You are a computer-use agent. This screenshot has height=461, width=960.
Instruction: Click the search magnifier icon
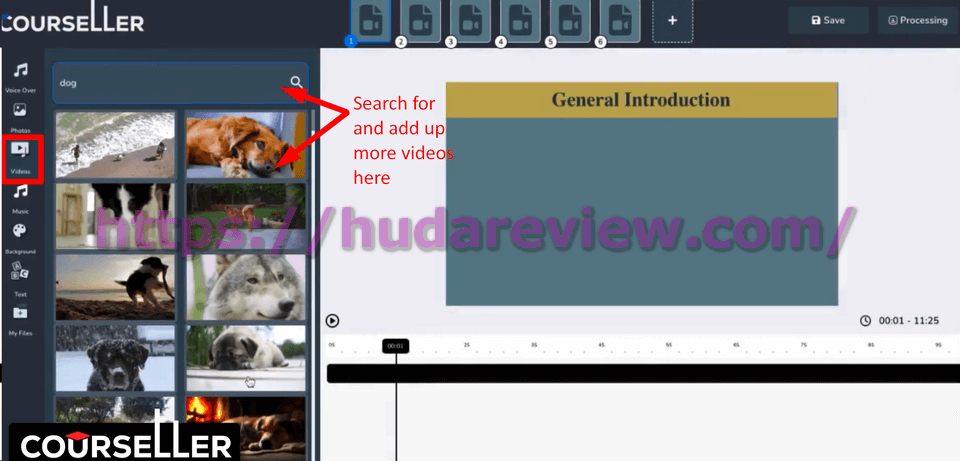tap(296, 82)
